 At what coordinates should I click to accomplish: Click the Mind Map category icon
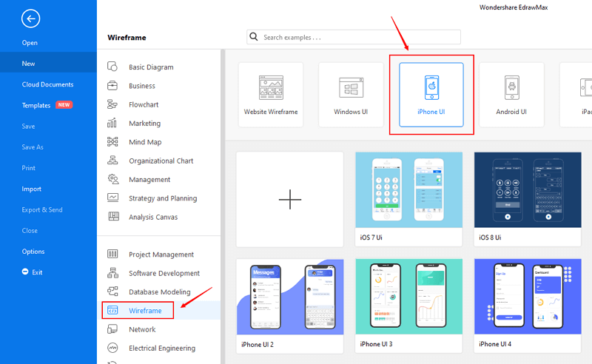click(112, 142)
